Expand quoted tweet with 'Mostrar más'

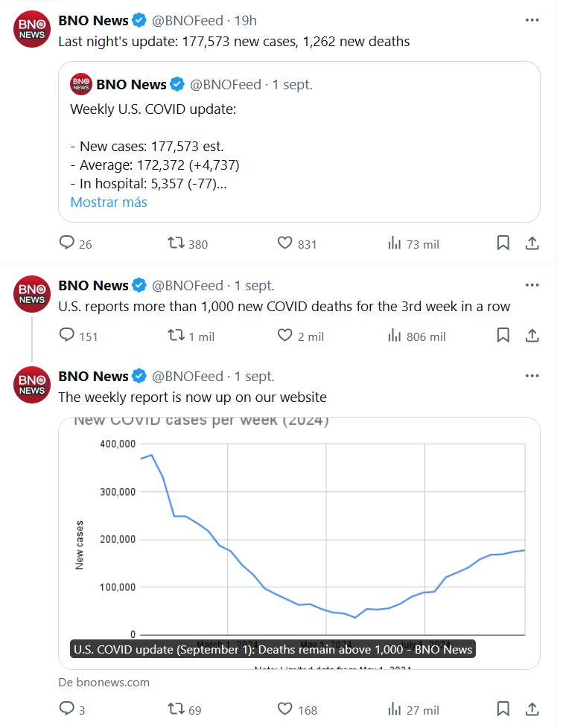click(x=109, y=202)
